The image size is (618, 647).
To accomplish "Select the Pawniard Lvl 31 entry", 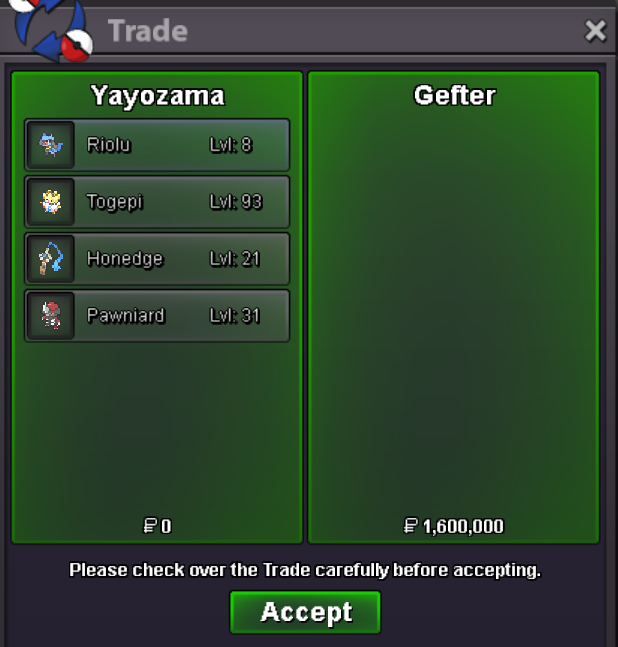I will 157,316.
